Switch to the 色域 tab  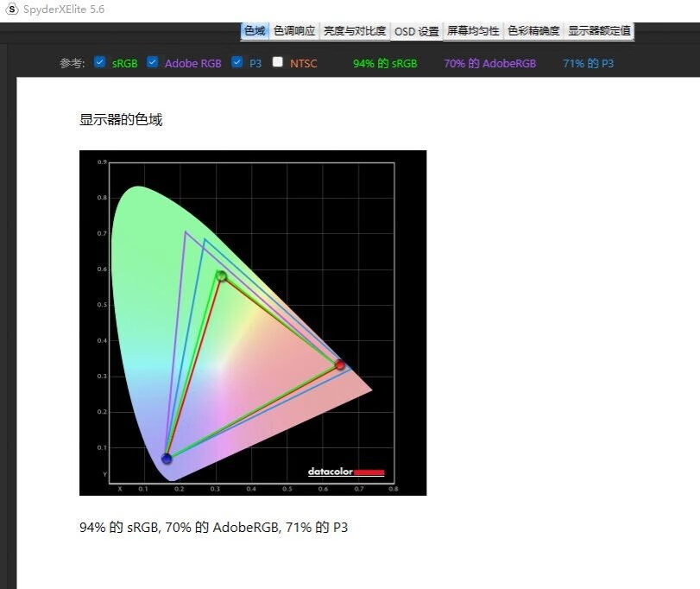pos(255,31)
